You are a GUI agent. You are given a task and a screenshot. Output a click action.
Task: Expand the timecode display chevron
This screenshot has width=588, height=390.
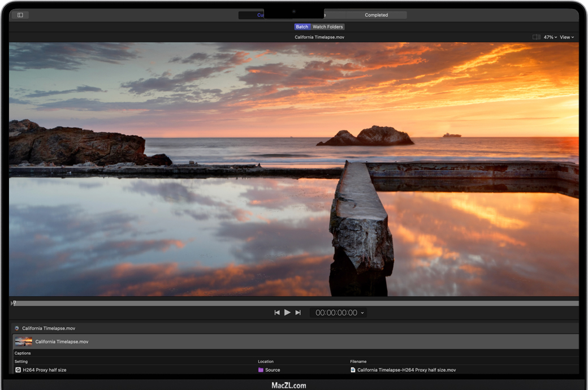(362, 313)
